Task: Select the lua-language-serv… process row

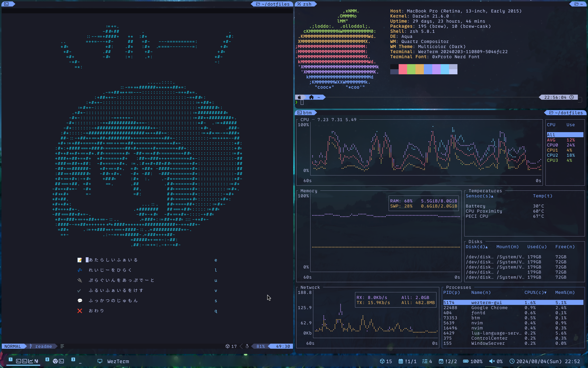Action: coord(513,333)
